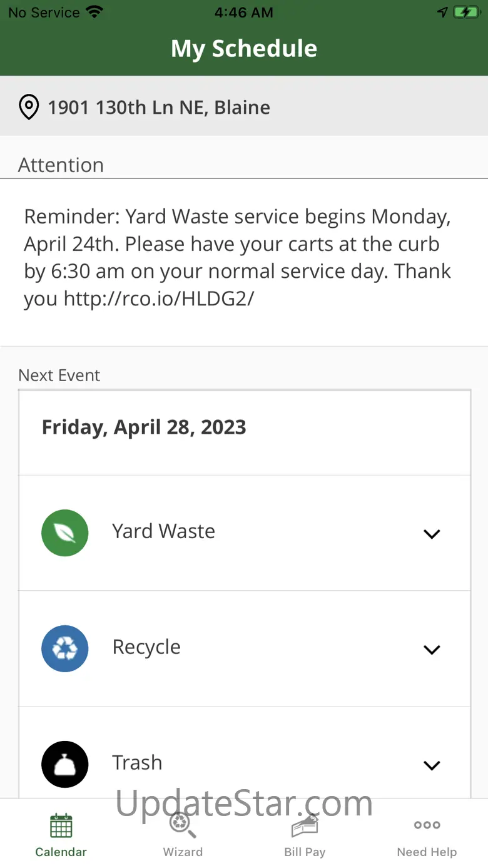Screen dimensions: 488x868
Task: Tap the battery status icon
Action: pyautogui.click(x=466, y=13)
